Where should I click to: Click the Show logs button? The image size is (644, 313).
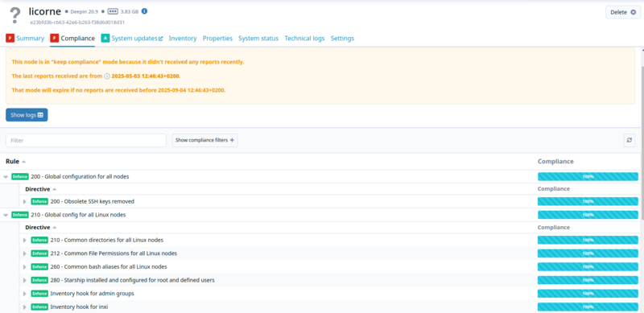point(27,115)
